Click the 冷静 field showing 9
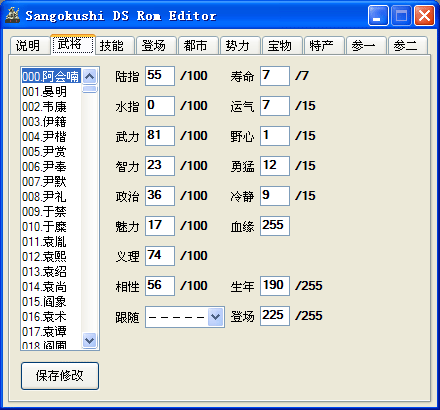The image size is (440, 410). pyautogui.click(x=275, y=196)
